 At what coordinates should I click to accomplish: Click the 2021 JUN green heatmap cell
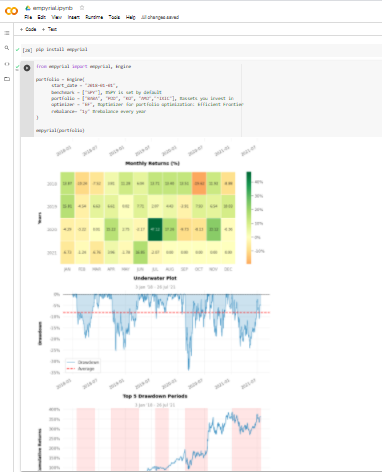pyautogui.click(x=140, y=252)
